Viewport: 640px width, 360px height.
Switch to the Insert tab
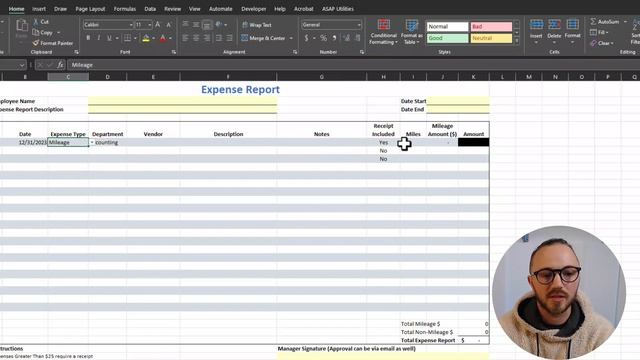(39, 9)
